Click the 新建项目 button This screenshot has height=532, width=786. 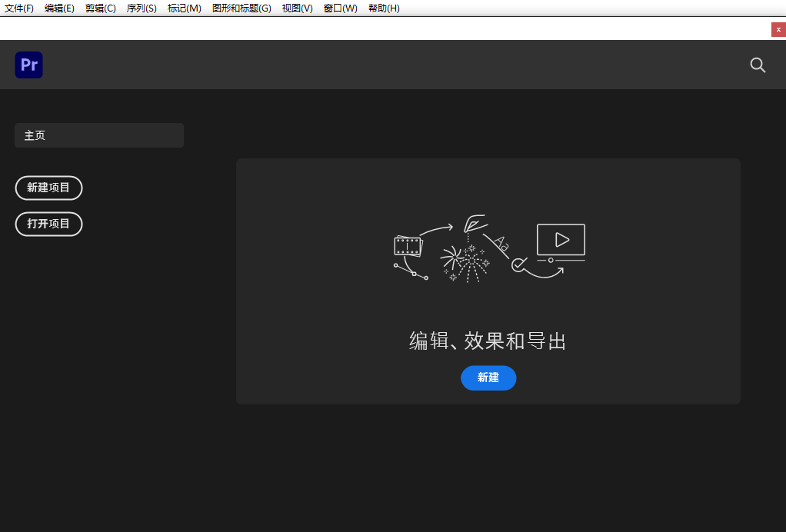coord(48,188)
